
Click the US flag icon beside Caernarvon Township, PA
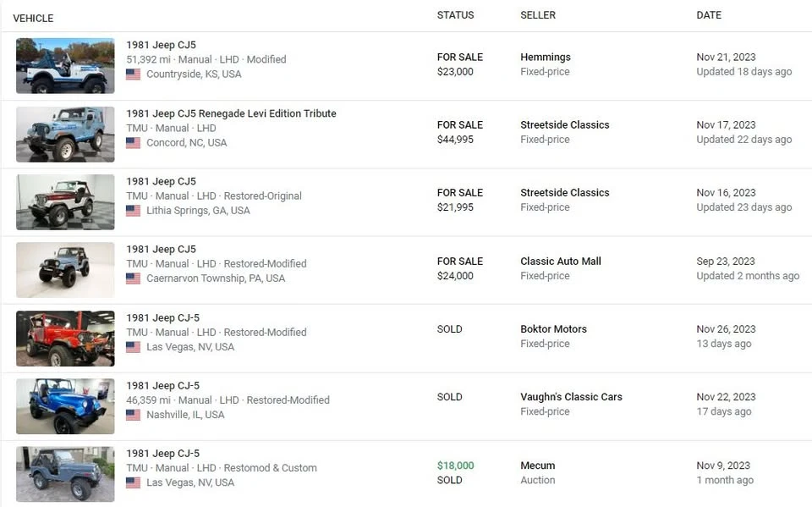[133, 278]
